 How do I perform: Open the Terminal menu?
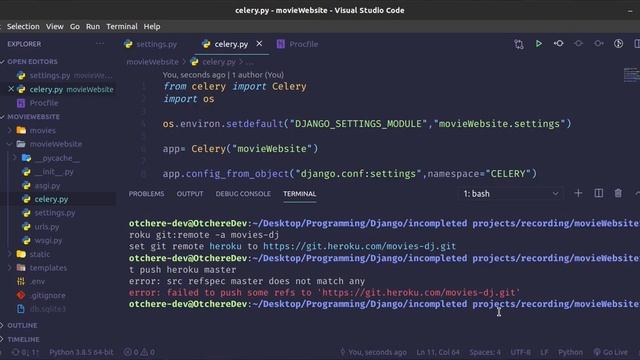[122, 27]
